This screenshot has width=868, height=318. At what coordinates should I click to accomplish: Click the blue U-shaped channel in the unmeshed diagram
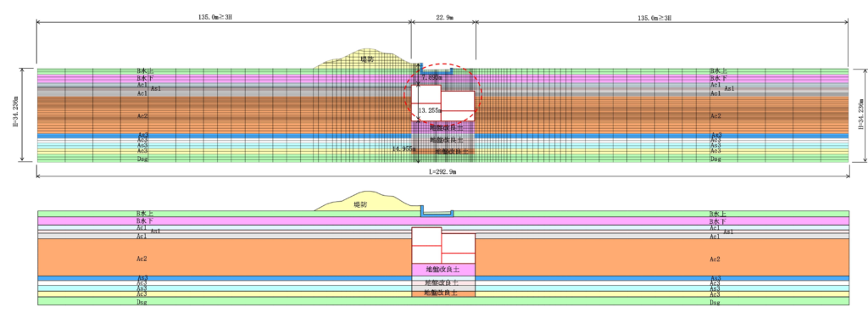437,212
